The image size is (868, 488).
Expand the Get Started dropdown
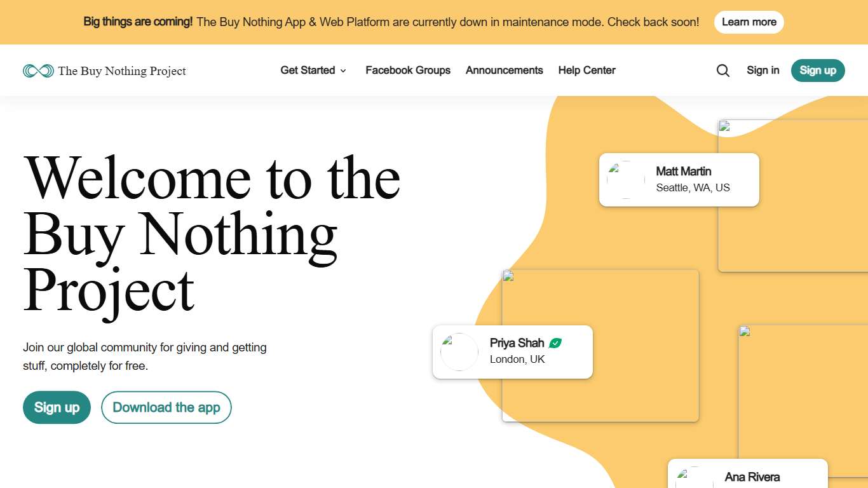click(308, 71)
